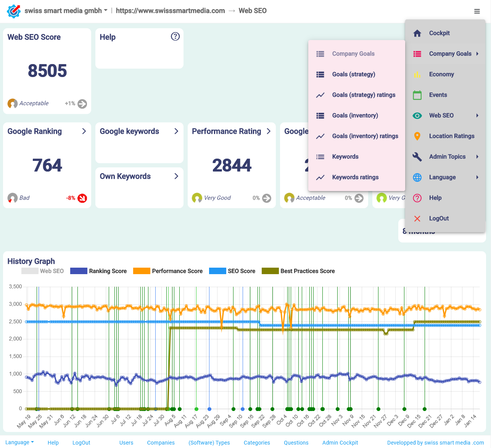Click footer Help link
The width and height of the screenshot is (491, 448).
(x=53, y=443)
